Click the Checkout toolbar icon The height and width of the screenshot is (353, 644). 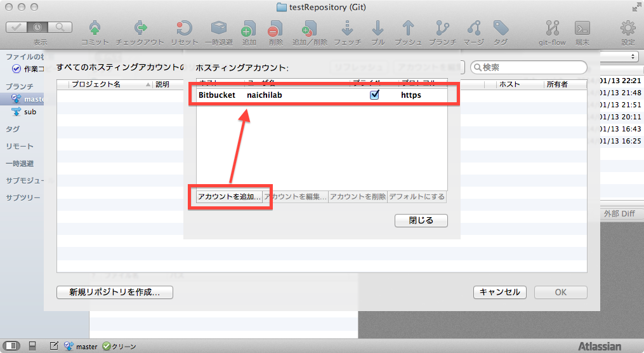click(x=140, y=28)
